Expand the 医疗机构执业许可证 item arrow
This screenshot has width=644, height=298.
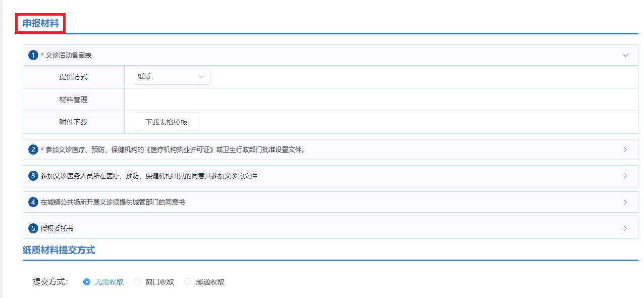[x=625, y=150]
